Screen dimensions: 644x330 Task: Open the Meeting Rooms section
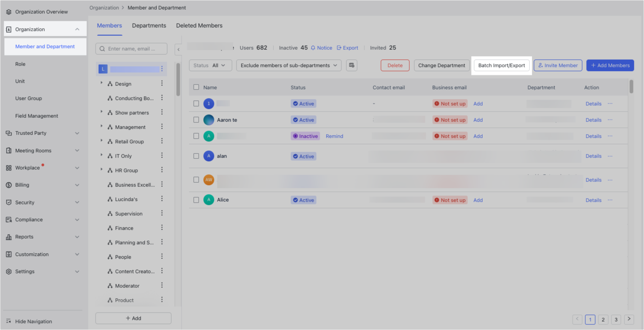pos(33,150)
